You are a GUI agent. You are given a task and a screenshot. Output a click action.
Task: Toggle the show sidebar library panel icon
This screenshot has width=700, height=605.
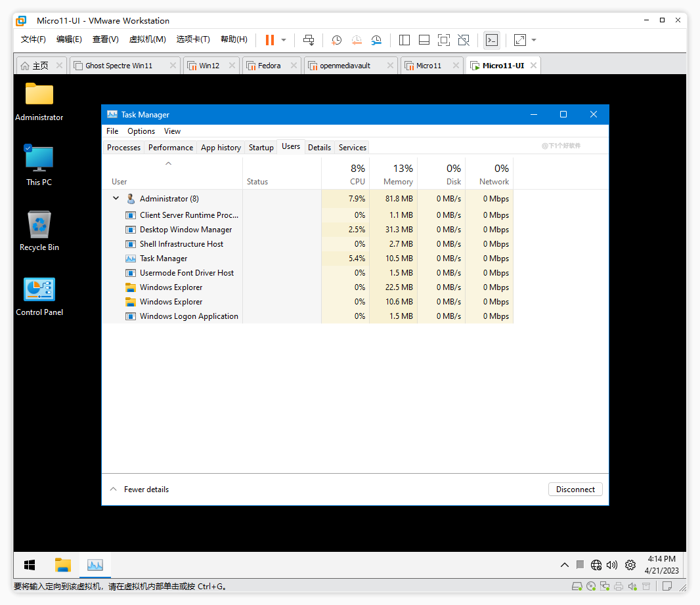point(405,40)
